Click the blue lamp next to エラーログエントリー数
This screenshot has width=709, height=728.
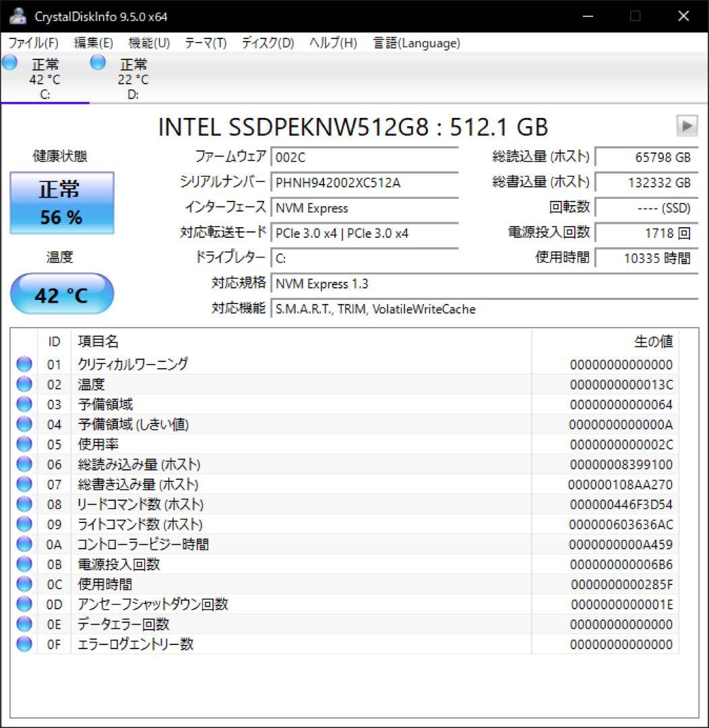point(24,644)
